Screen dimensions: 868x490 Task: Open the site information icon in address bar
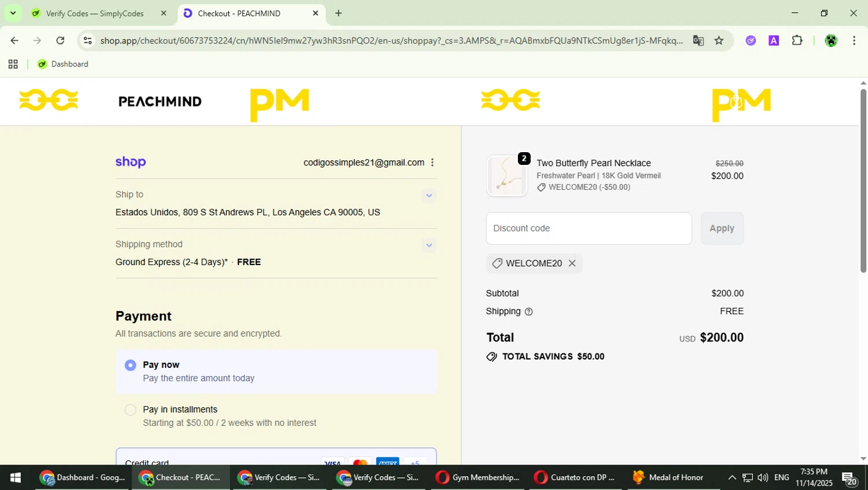pyautogui.click(x=87, y=40)
